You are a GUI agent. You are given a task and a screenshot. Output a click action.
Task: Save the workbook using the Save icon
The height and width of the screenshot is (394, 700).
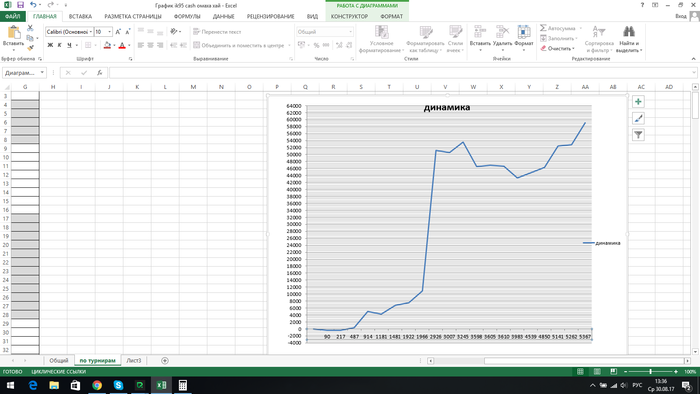click(20, 5)
